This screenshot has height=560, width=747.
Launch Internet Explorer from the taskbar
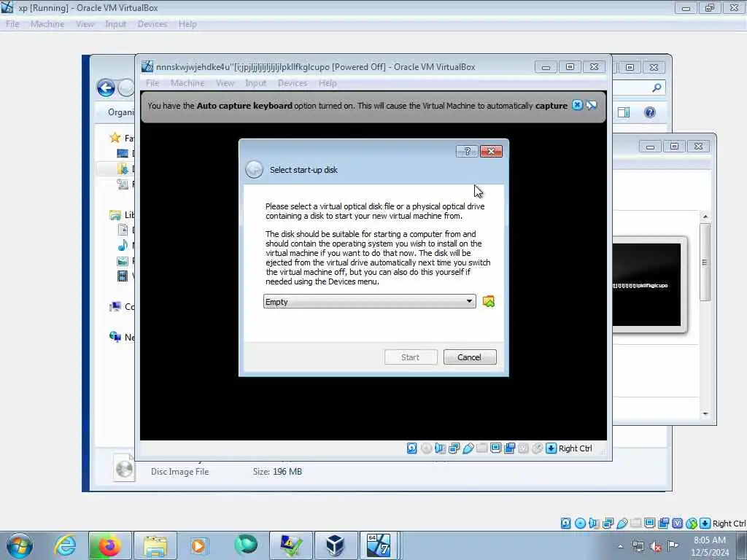click(x=65, y=545)
